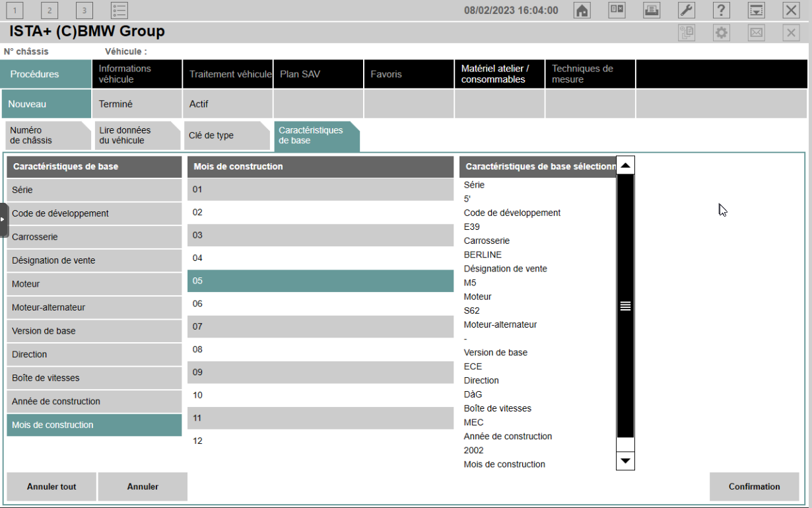Click the printer icon in top bar
The height and width of the screenshot is (508, 812).
652,10
